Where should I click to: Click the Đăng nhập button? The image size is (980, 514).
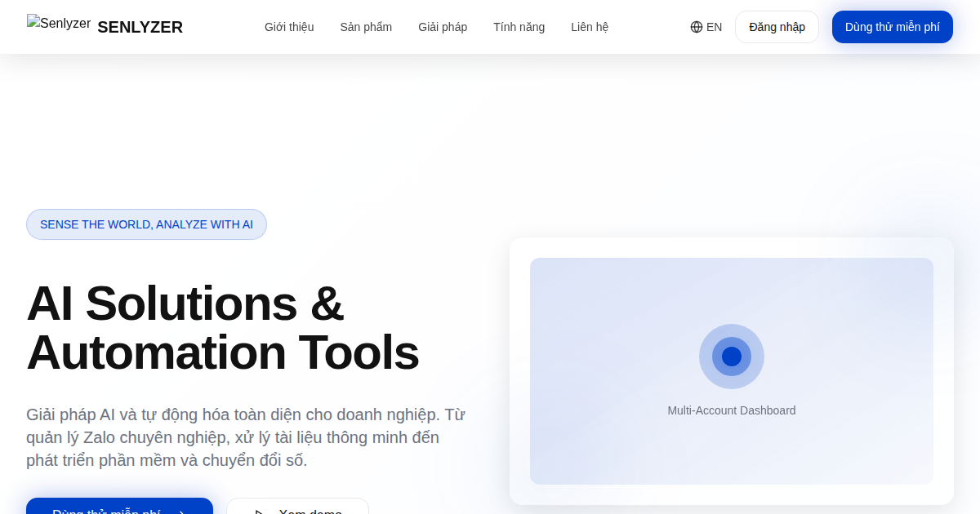point(777,27)
